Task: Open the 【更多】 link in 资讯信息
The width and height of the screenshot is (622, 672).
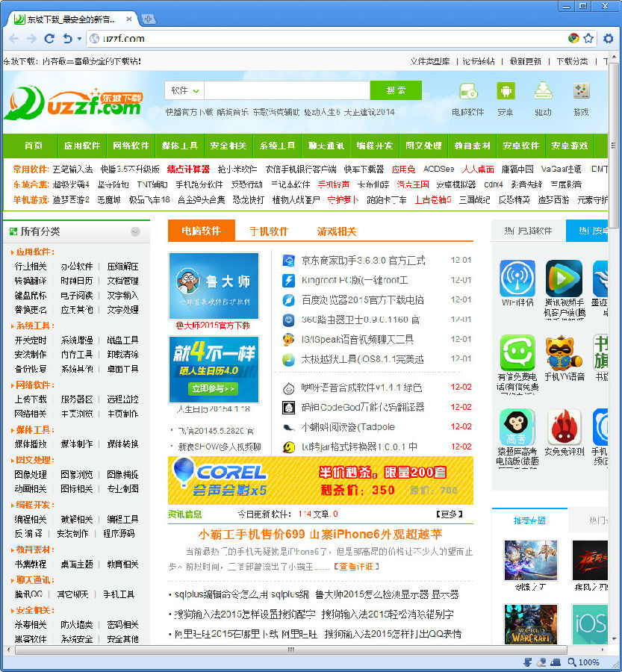Action: click(450, 514)
